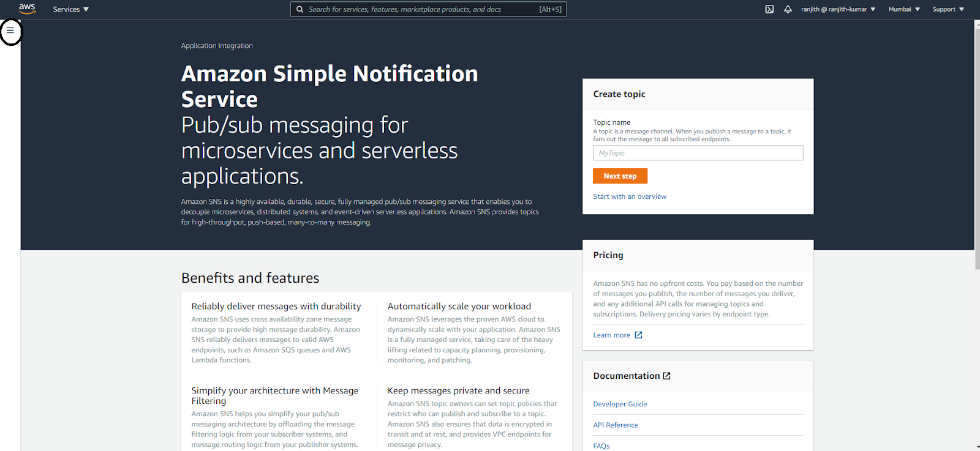
Task: Click Simplify your architecture with Message Filtering heading
Action: [x=275, y=395]
